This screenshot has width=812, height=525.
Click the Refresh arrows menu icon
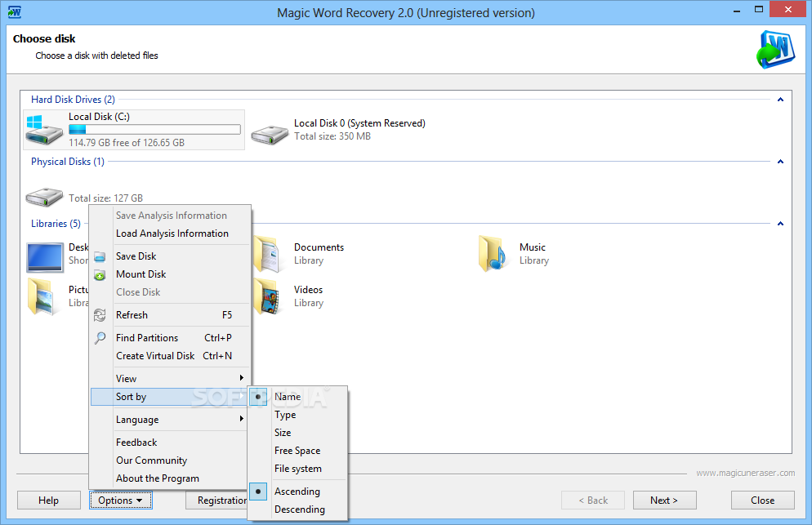(100, 315)
